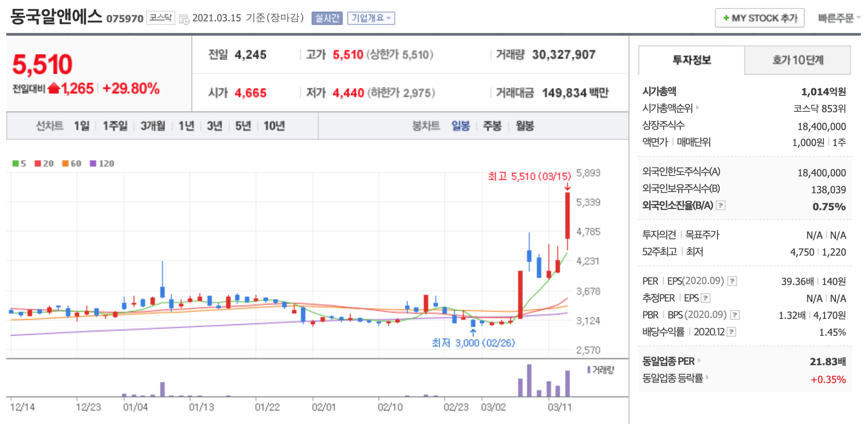Screen dimensions: 868x424
Task: Click the 동일업종 등락률 value +0.35%
Action: pyautogui.click(x=828, y=379)
